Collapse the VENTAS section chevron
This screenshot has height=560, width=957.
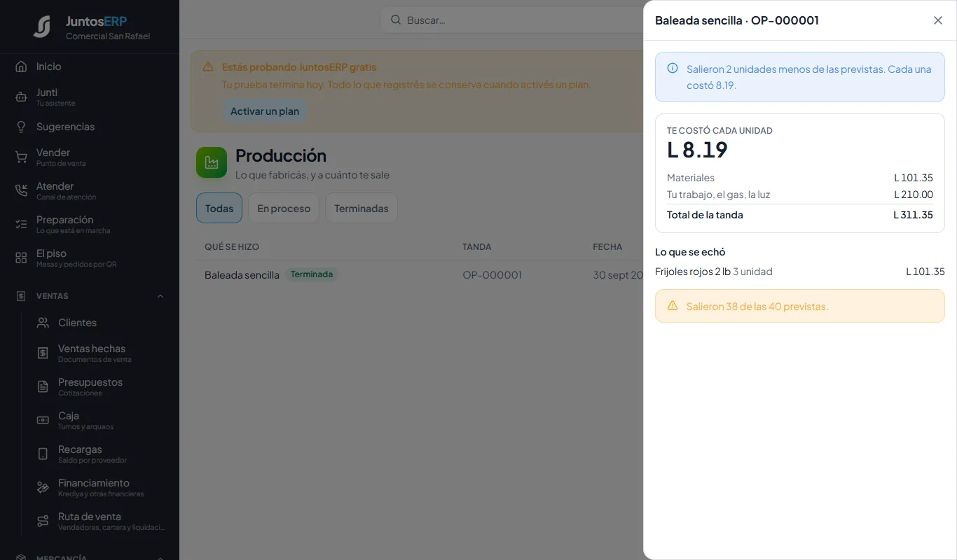tap(160, 296)
